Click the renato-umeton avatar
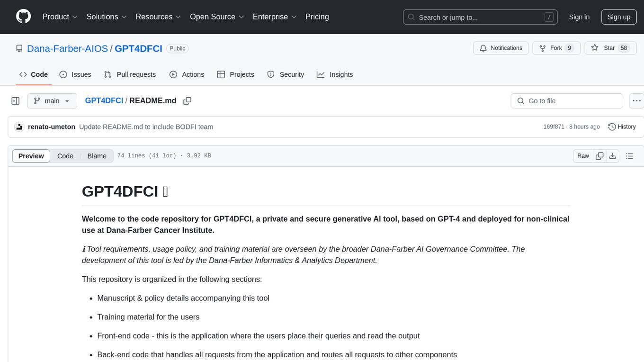Viewport: 644px width, 362px height. [19, 127]
